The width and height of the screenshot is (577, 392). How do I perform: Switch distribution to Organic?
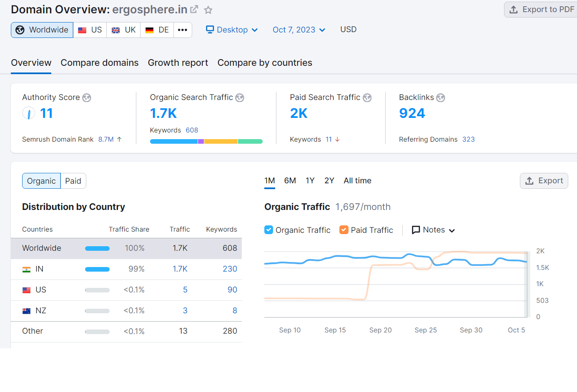pyautogui.click(x=41, y=181)
